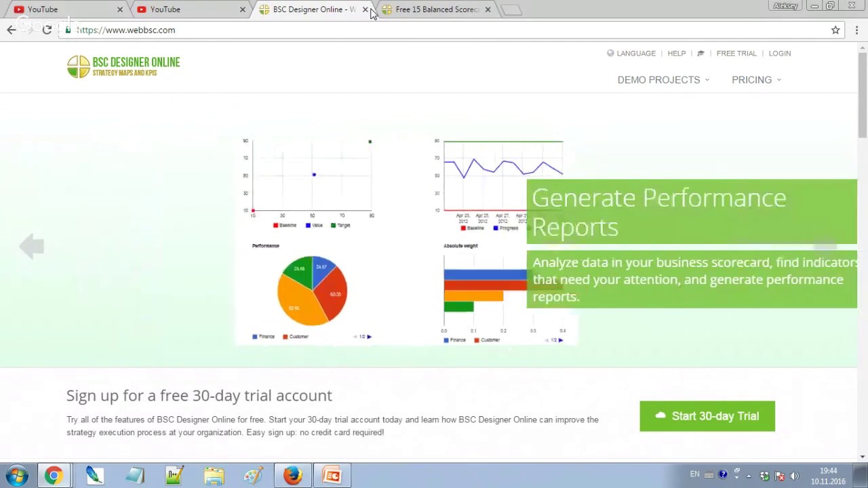Image resolution: width=868 pixels, height=488 pixels.
Task: Advance pie chart legend with next arrow
Action: pyautogui.click(x=369, y=337)
